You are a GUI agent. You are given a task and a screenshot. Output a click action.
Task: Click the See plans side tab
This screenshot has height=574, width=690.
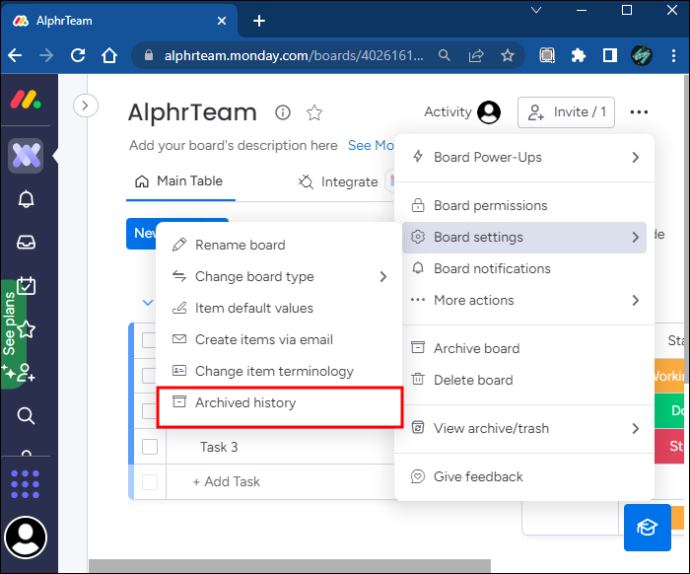11,334
